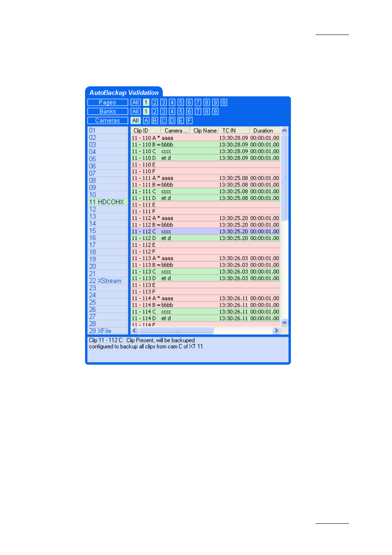Image resolution: width=392 pixels, height=555 pixels.
Task: Click status text about Clip 11 - 112 C
Action: pos(142,340)
